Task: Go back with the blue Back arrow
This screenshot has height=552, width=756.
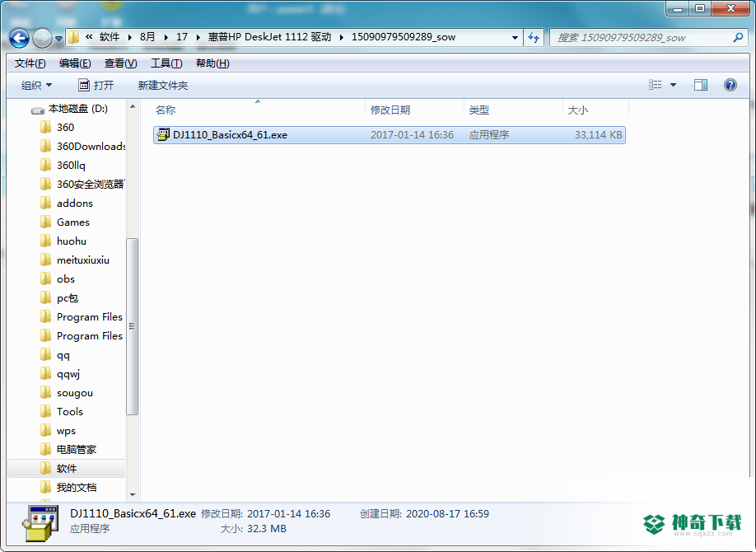Action: pyautogui.click(x=19, y=38)
